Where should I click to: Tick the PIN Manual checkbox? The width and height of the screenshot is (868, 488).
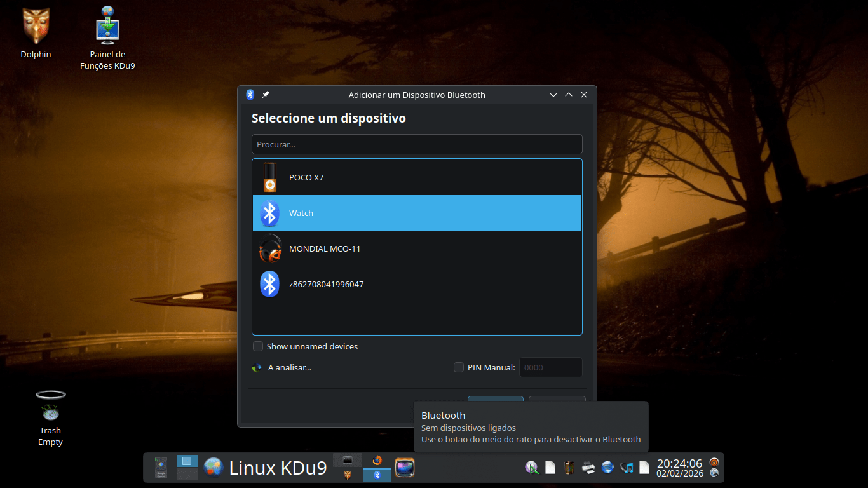[x=459, y=367]
